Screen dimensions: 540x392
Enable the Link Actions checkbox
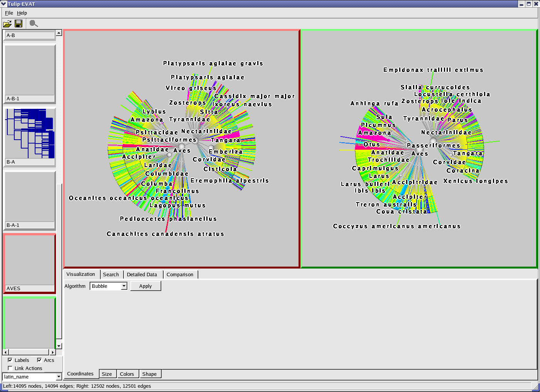(x=10, y=368)
